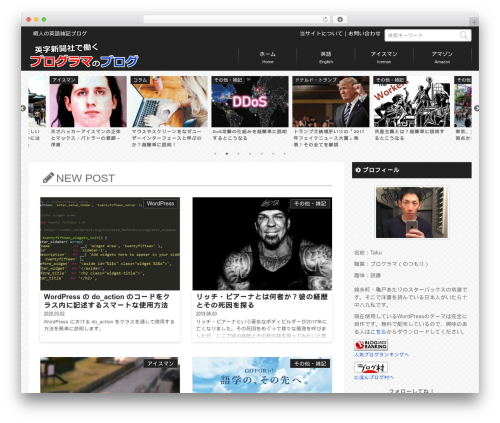Select the sixth carousel pagination dot

click(273, 154)
